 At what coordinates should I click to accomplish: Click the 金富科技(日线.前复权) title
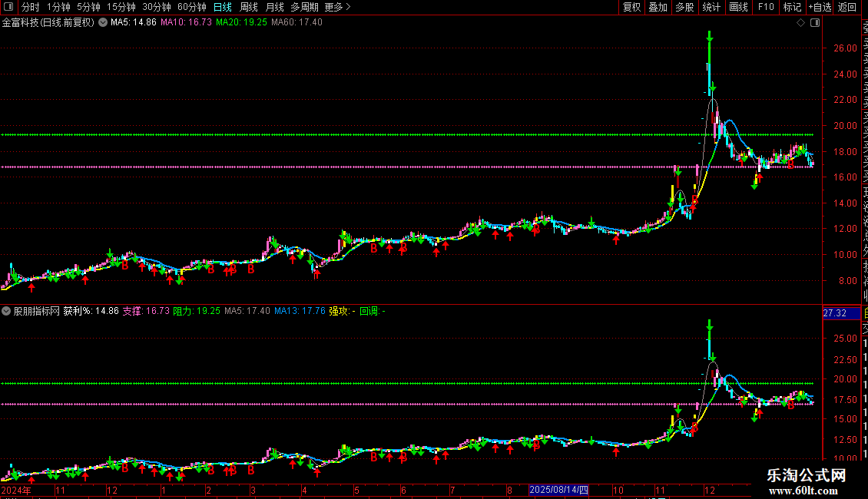[48, 22]
